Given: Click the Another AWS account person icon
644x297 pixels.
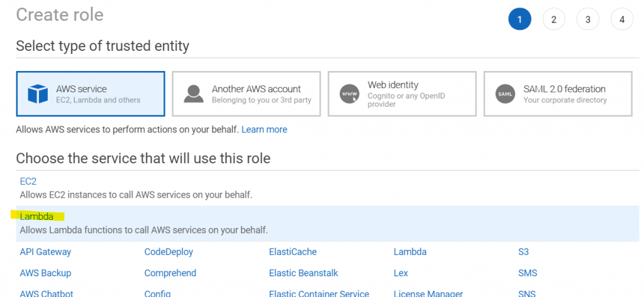Looking at the screenshot, I should 194,94.
